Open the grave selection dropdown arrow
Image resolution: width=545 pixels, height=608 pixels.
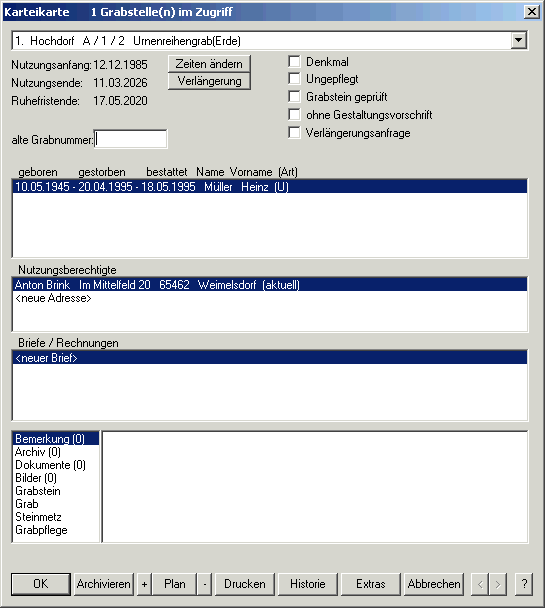pyautogui.click(x=518, y=40)
